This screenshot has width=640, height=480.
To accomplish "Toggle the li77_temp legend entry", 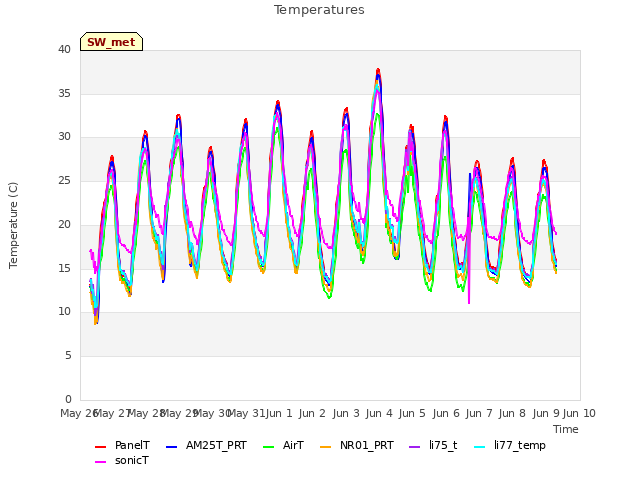I will (x=510, y=445).
